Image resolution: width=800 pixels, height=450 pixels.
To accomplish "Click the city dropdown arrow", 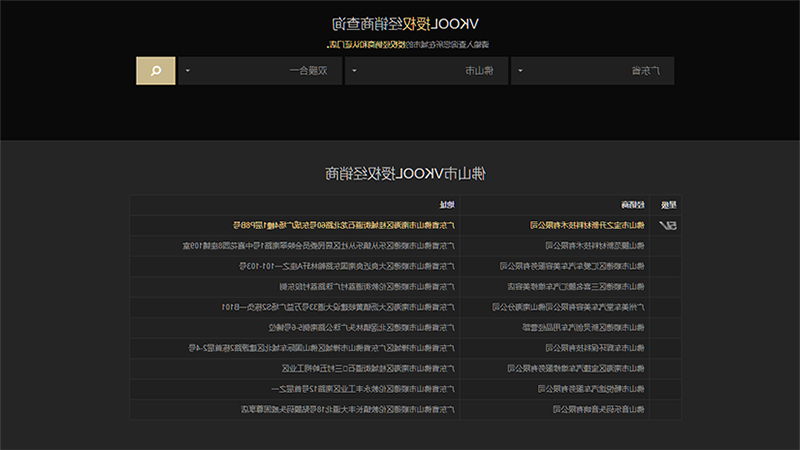I will [x=354, y=70].
